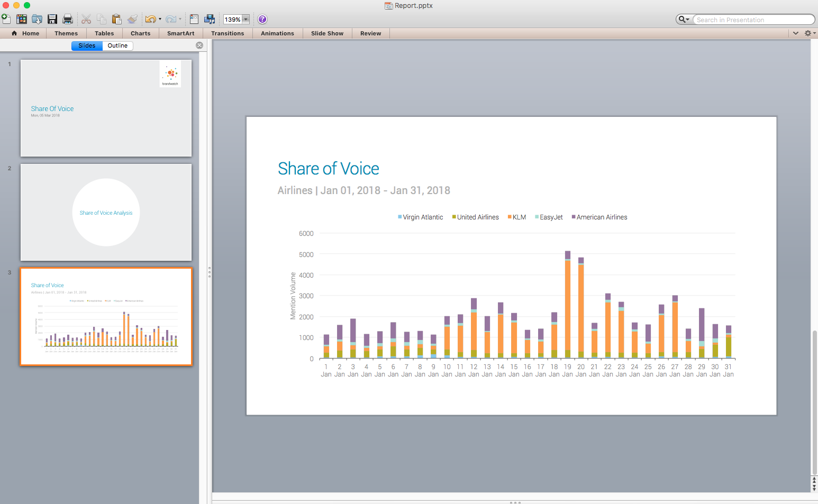Screen dimensions: 818x504
Task: Open ribbon settings gear menu
Action: pyautogui.click(x=808, y=33)
